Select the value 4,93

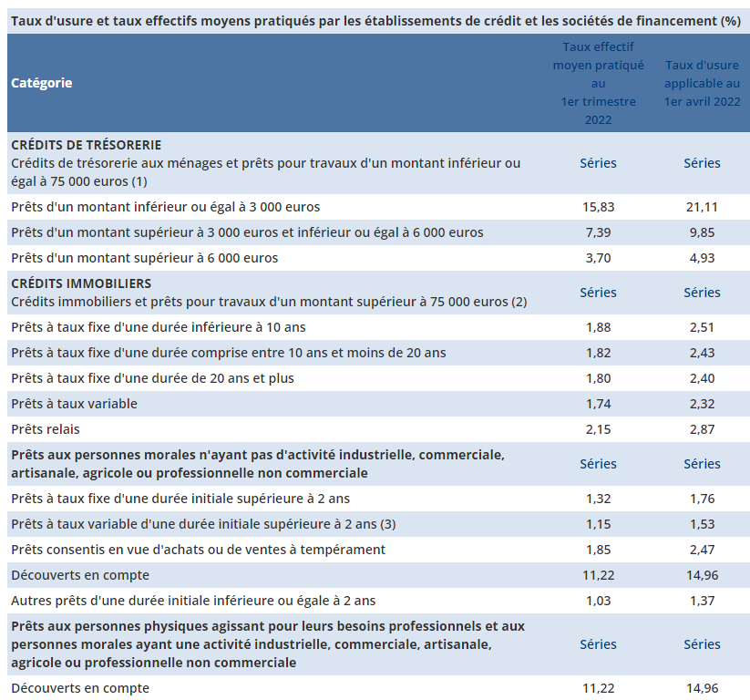(702, 258)
